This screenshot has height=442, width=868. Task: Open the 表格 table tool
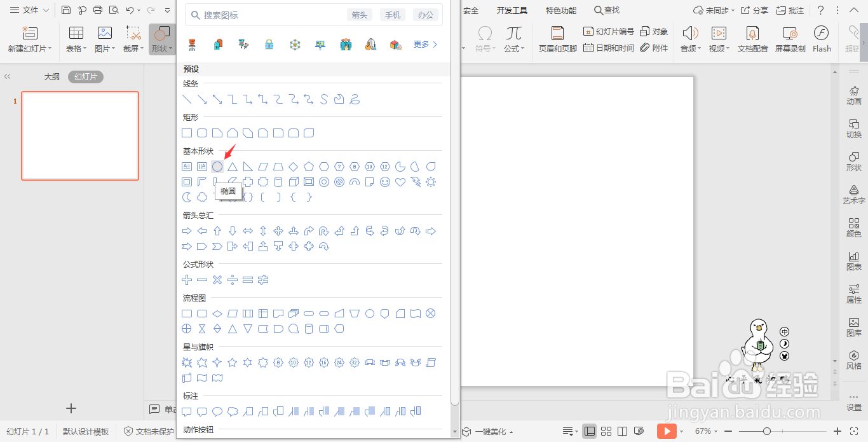coord(76,39)
